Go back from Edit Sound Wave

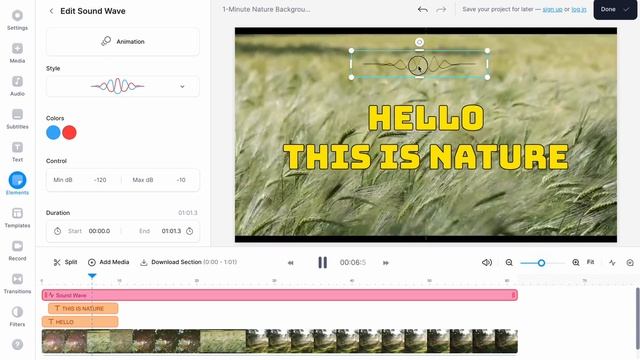click(51, 11)
